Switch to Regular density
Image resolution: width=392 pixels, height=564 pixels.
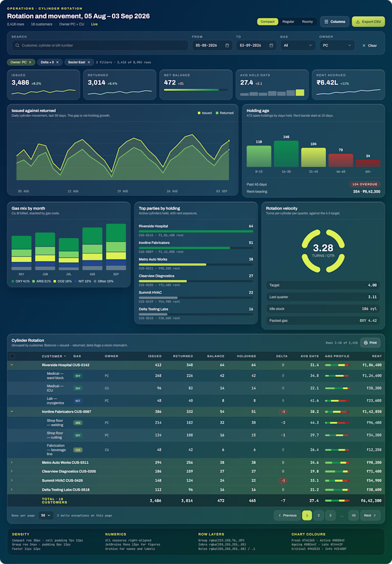click(288, 22)
